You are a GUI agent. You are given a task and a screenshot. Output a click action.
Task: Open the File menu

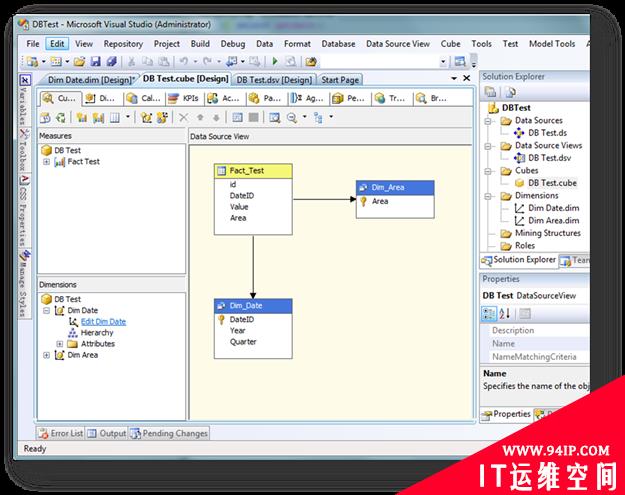[33, 44]
